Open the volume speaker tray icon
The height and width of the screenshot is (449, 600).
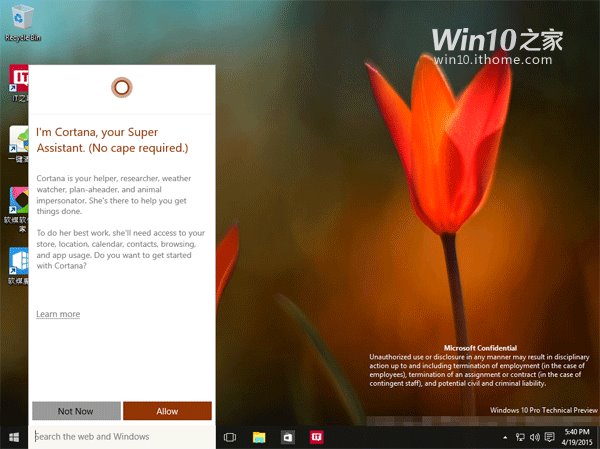pos(535,437)
